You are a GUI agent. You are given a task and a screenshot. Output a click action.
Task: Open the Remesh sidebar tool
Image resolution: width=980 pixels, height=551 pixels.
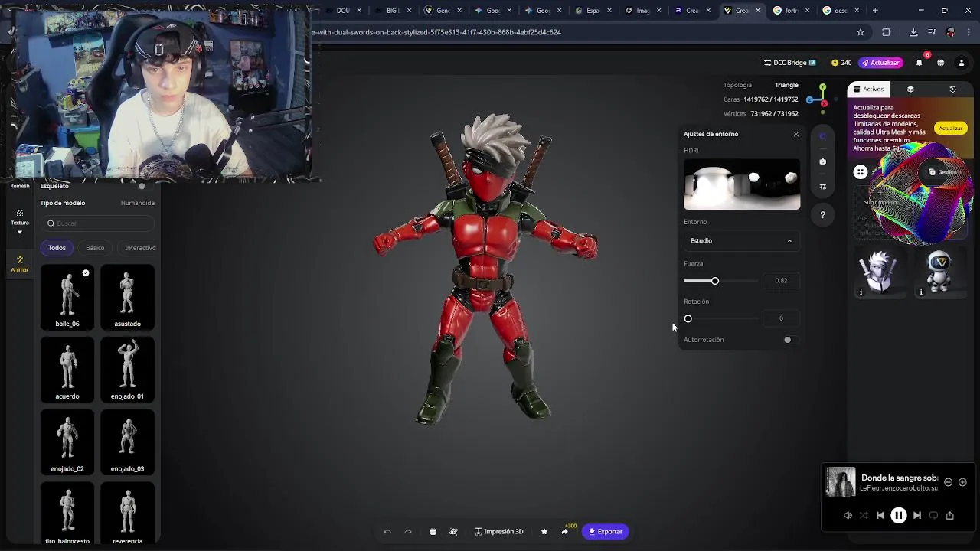19,186
